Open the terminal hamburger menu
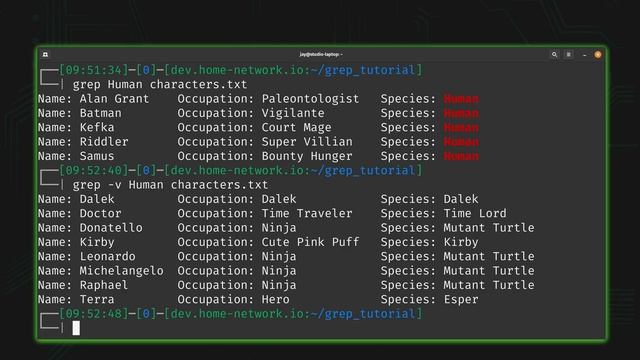 click(x=569, y=54)
